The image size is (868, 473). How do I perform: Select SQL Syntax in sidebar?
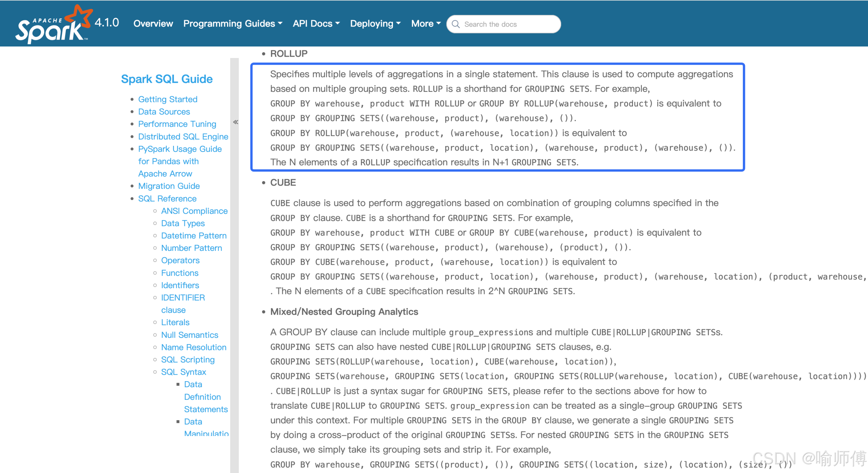click(x=183, y=372)
